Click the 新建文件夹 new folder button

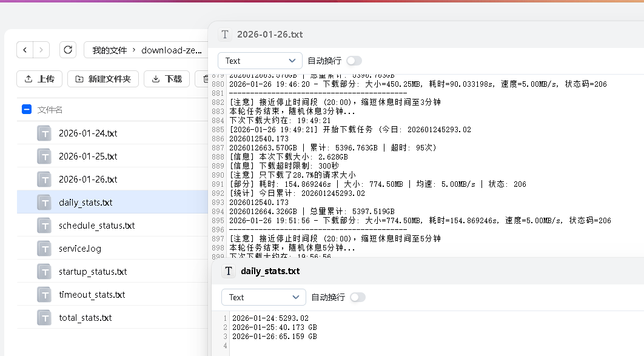(x=103, y=79)
